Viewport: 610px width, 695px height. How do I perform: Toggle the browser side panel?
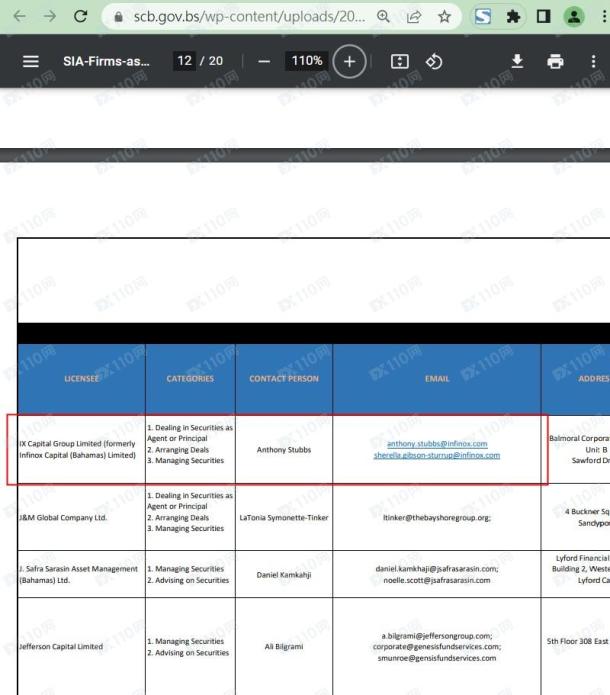click(x=544, y=17)
